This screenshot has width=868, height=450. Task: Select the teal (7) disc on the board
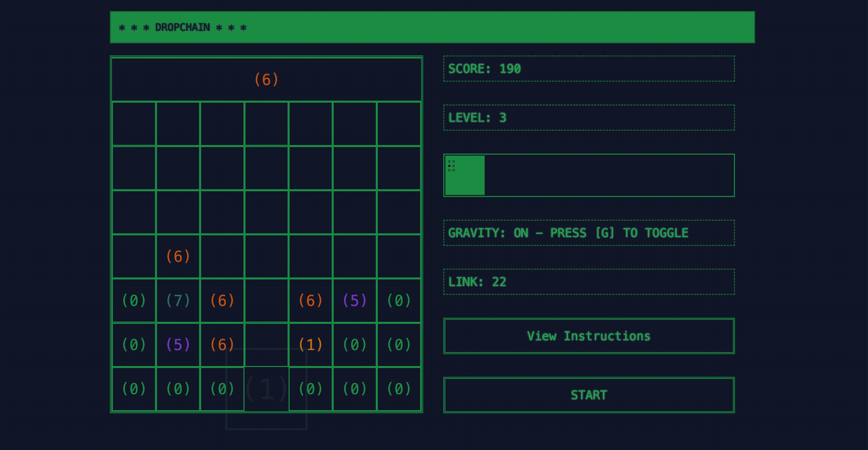pos(178,301)
